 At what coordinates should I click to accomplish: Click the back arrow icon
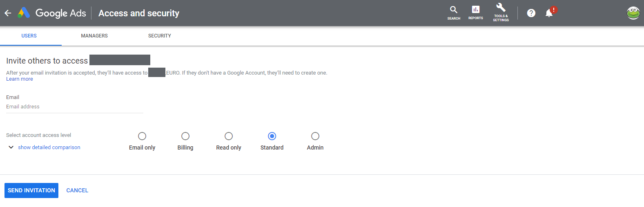pos(8,13)
